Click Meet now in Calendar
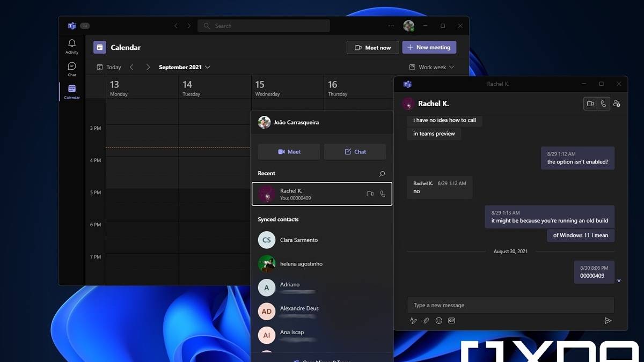 pyautogui.click(x=372, y=48)
